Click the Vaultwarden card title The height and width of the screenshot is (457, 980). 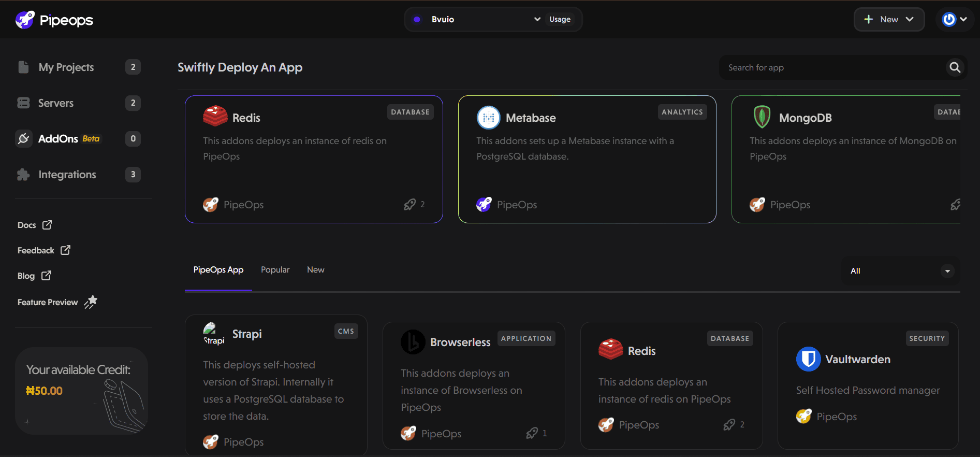[858, 359]
